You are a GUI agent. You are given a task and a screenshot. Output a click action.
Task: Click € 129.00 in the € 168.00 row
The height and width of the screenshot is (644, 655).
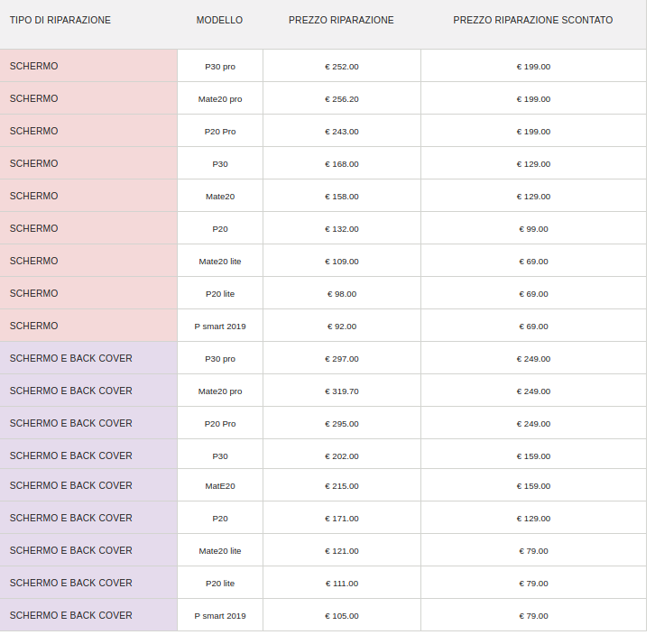[x=533, y=164]
